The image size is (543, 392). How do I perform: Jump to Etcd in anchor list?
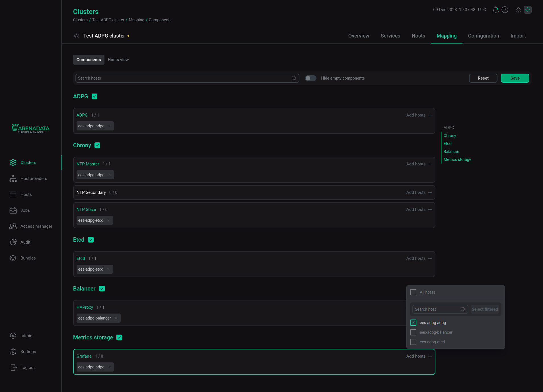coord(447,144)
